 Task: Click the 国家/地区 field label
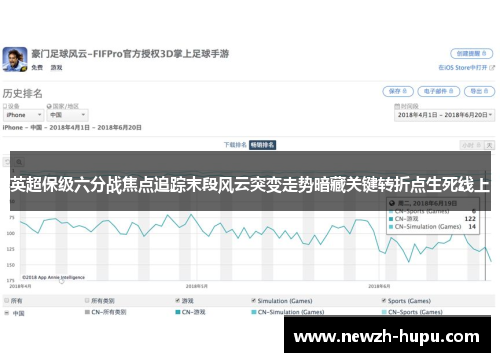[63, 106]
